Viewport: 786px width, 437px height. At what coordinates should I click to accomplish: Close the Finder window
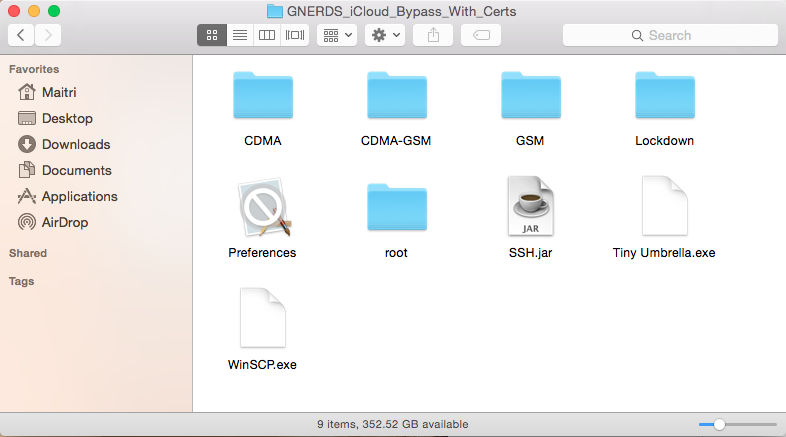click(14, 11)
